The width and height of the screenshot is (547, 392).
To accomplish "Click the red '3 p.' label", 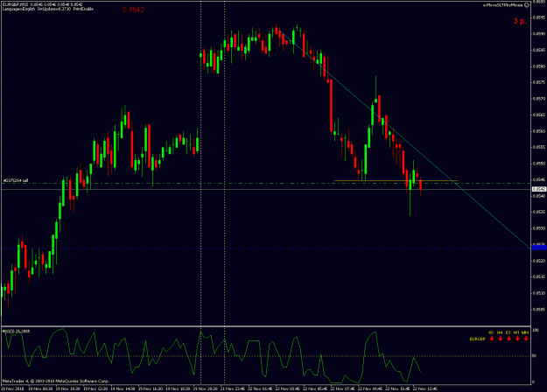I will (x=520, y=21).
